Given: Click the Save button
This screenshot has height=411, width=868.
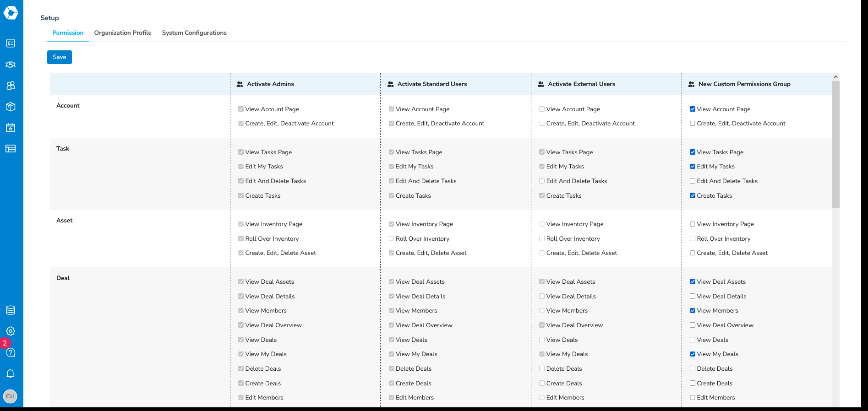Looking at the screenshot, I should pyautogui.click(x=60, y=57).
